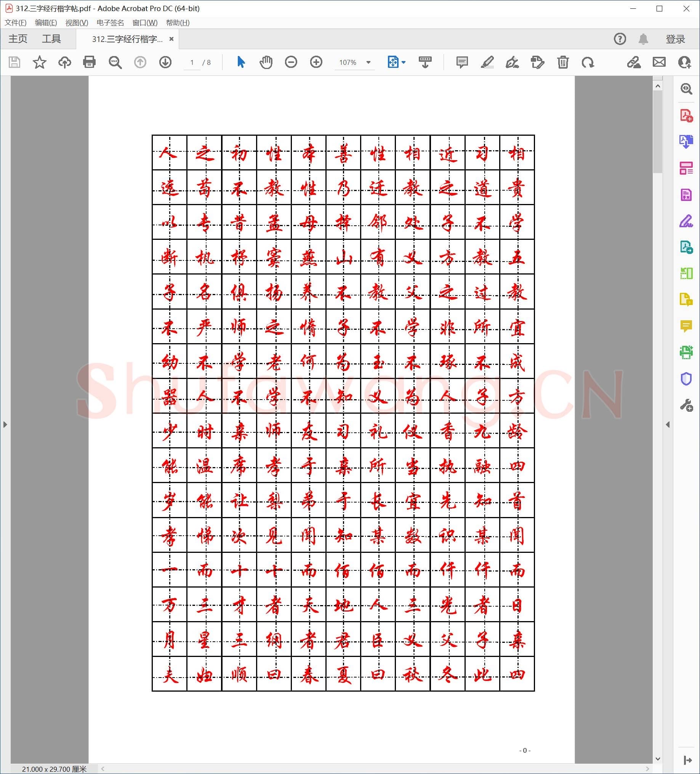Switch to the 工具 tab
The height and width of the screenshot is (774, 700).
click(x=51, y=39)
